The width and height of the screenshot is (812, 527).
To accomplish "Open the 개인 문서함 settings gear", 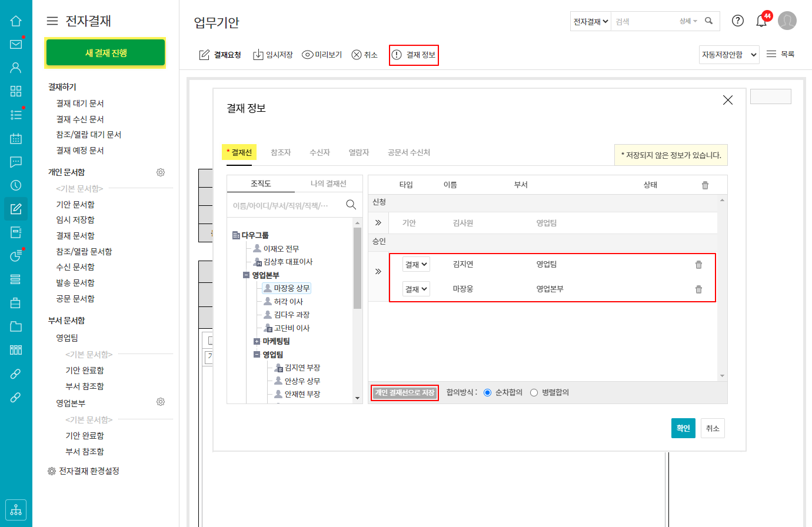I will (x=161, y=172).
